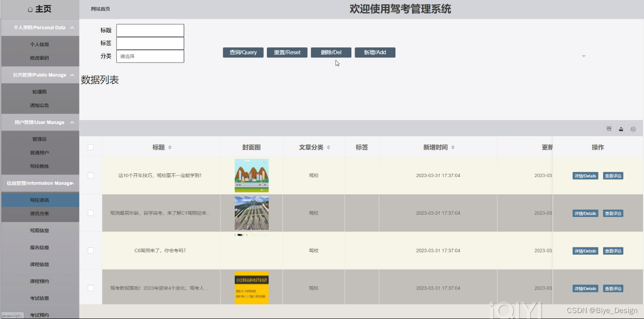644x319 pixels.
Task: Collapse 公共管理/Public Manage section
Action: point(40,75)
